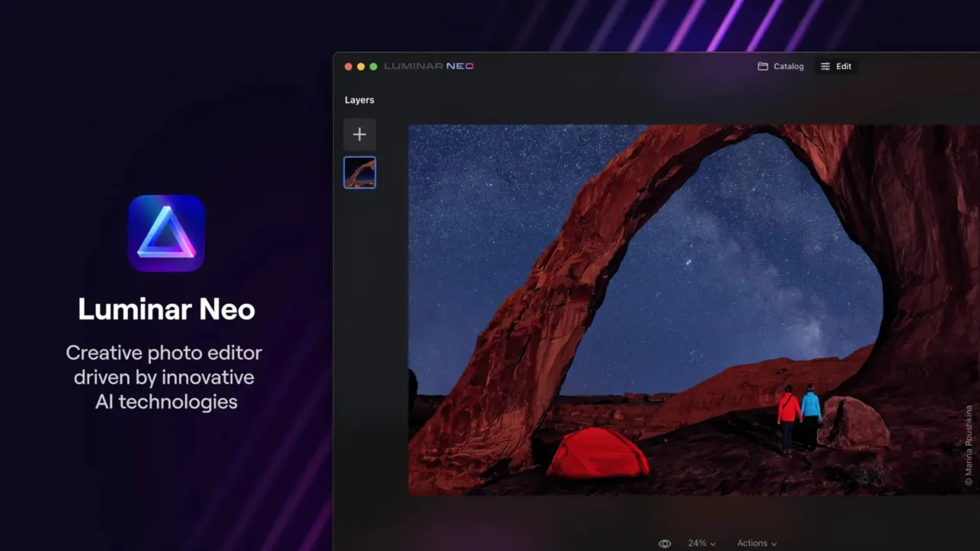Viewport: 980px width, 551px height.
Task: Toggle the eye preview icon
Action: (665, 543)
